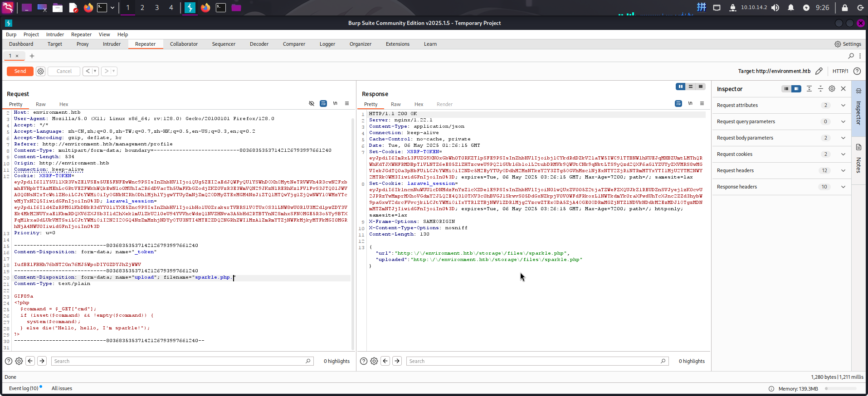
Task: Open Request search settings gear
Action: [19, 361]
